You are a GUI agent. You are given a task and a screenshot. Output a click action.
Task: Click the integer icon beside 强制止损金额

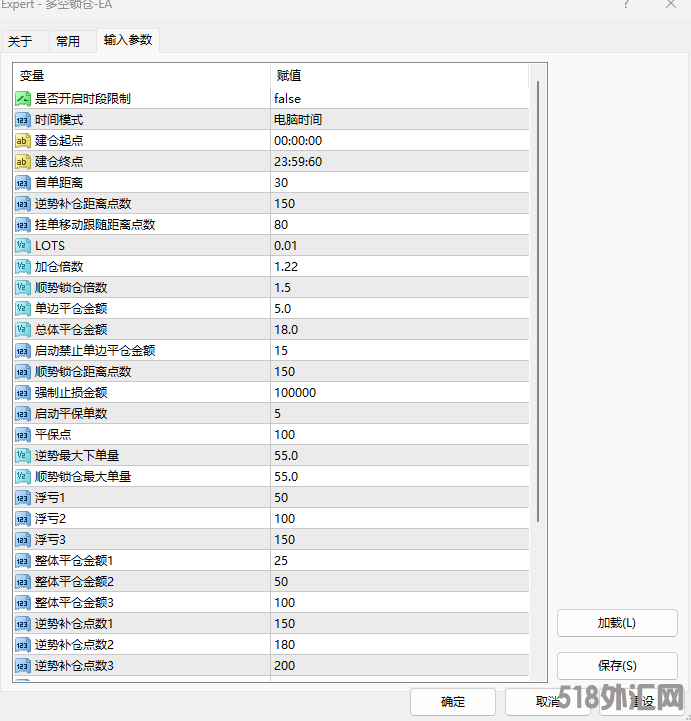click(x=23, y=393)
